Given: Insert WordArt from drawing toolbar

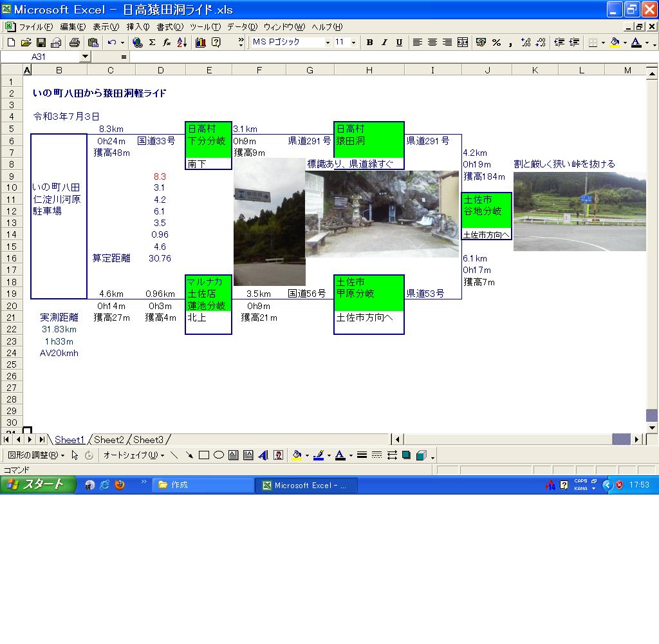Looking at the screenshot, I should [263, 455].
